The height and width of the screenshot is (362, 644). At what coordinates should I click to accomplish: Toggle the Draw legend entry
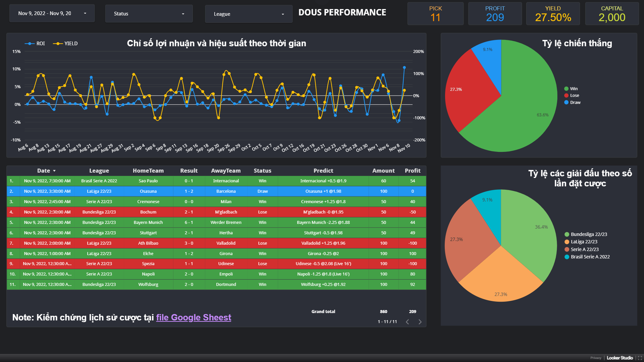575,103
